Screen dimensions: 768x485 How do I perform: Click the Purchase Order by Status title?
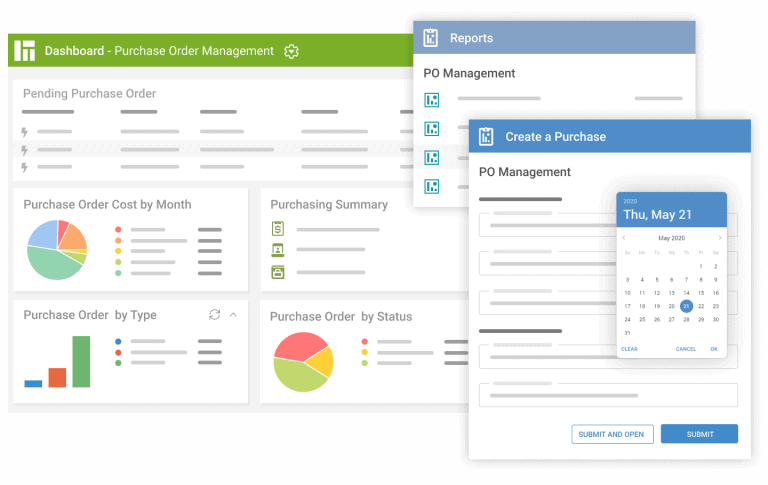tap(341, 316)
